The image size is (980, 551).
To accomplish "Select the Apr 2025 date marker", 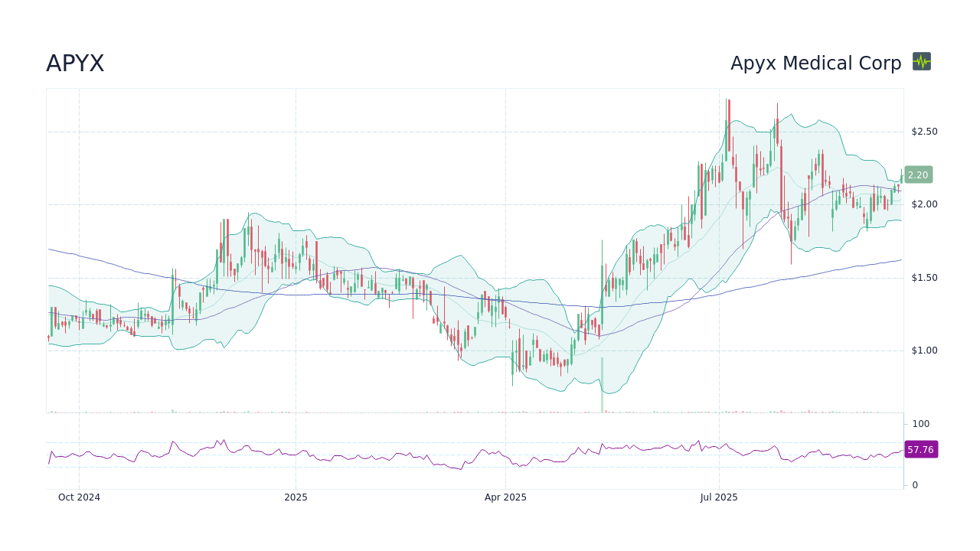I will (x=505, y=497).
